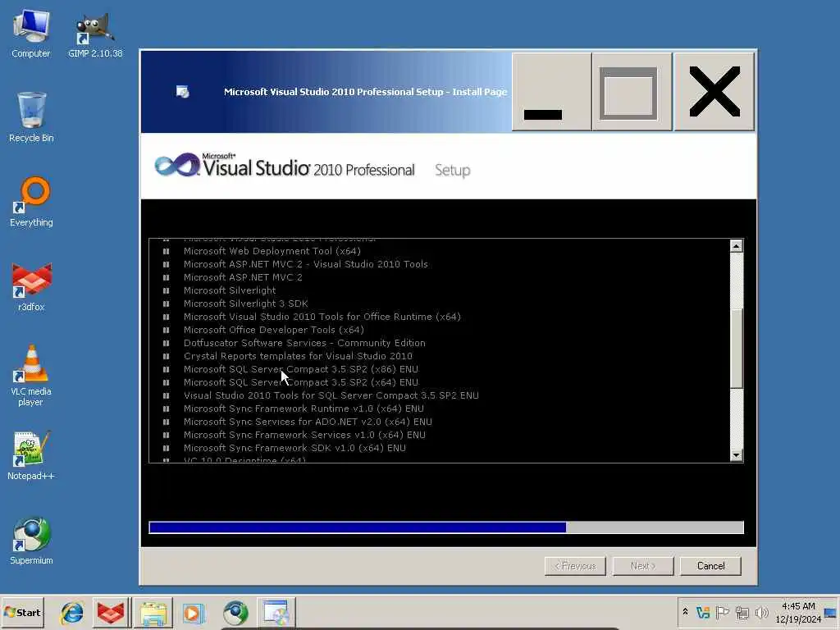The height and width of the screenshot is (630, 840).
Task: Click status marker beside Microsoft Web Deployment Tool
Action: (166, 251)
